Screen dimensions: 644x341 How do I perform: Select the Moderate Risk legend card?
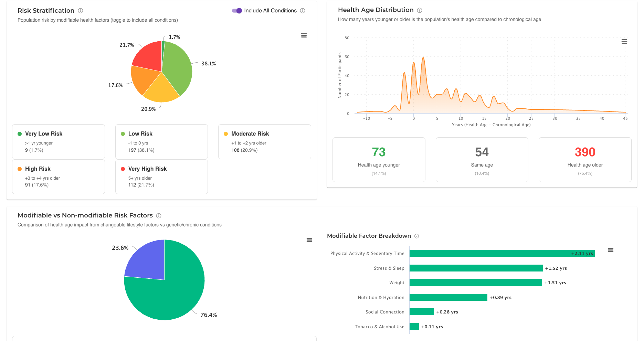264,141
